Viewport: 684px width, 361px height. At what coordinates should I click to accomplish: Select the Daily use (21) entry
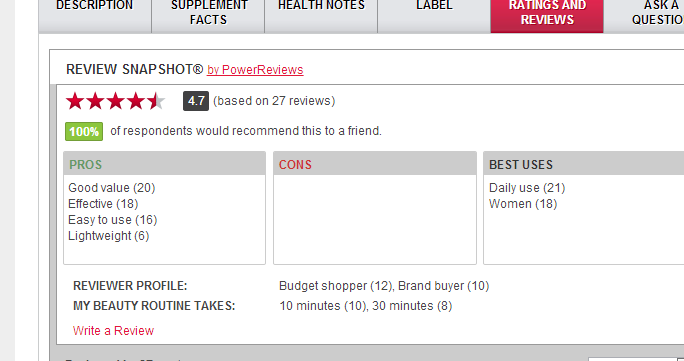(x=527, y=188)
